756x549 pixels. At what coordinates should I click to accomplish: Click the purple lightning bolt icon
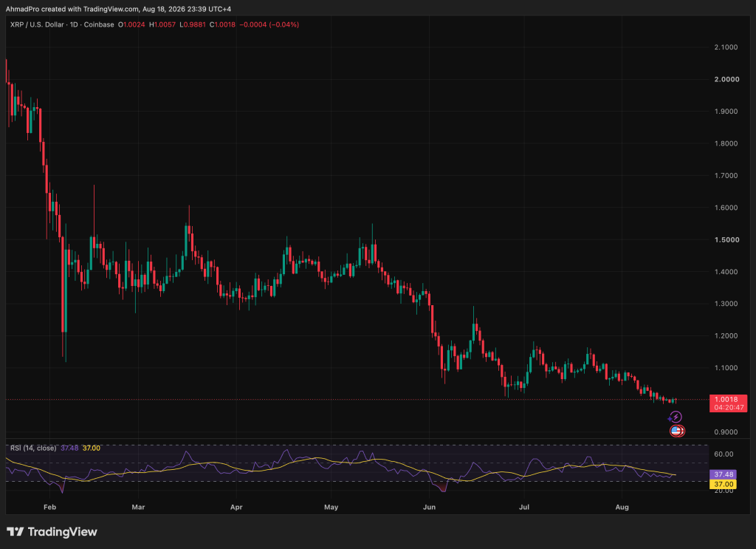click(x=676, y=417)
